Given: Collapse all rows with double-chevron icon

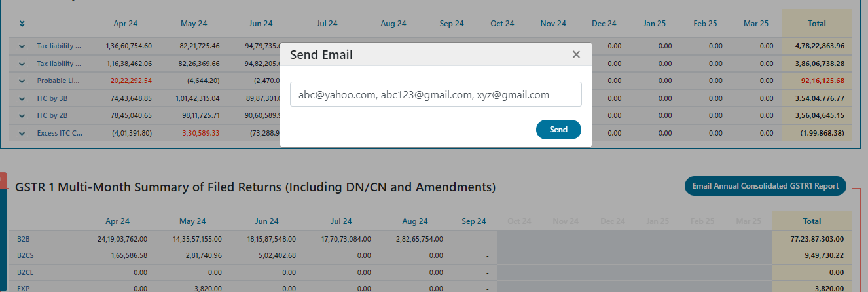Looking at the screenshot, I should click(22, 24).
